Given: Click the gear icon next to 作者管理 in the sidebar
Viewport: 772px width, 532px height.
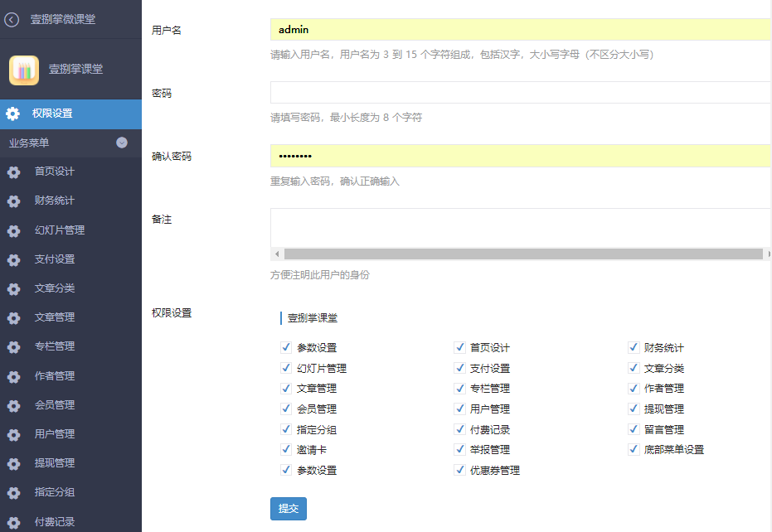Looking at the screenshot, I should [x=14, y=376].
